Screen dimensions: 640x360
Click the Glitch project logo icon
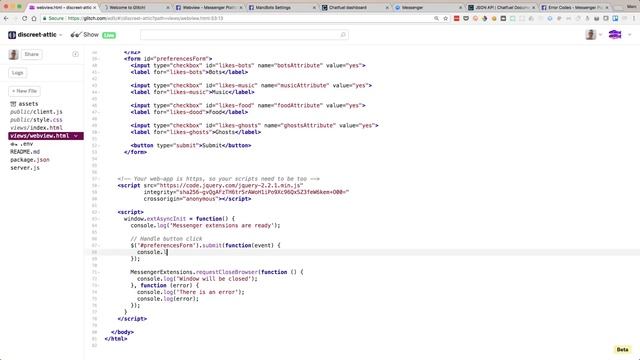coord(12,35)
